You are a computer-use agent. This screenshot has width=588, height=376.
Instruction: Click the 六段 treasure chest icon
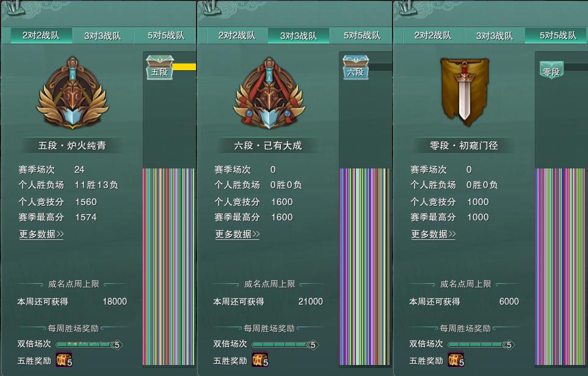point(355,68)
